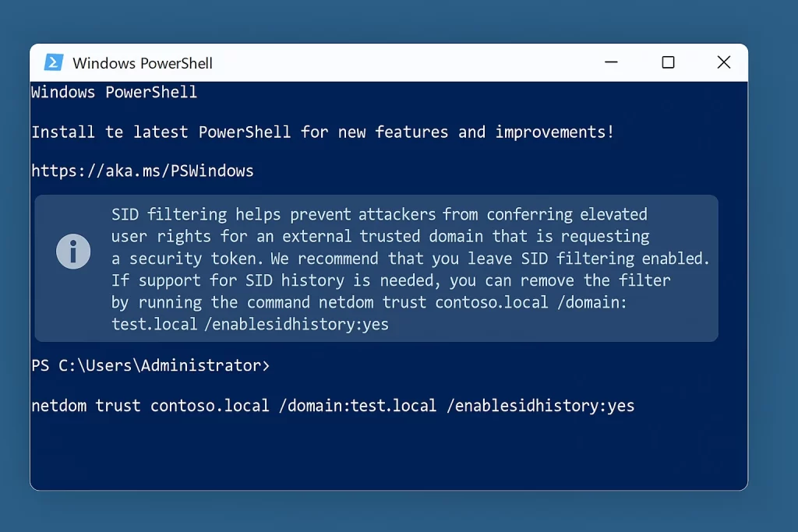Click the typed netdom trust command line

tap(333, 406)
